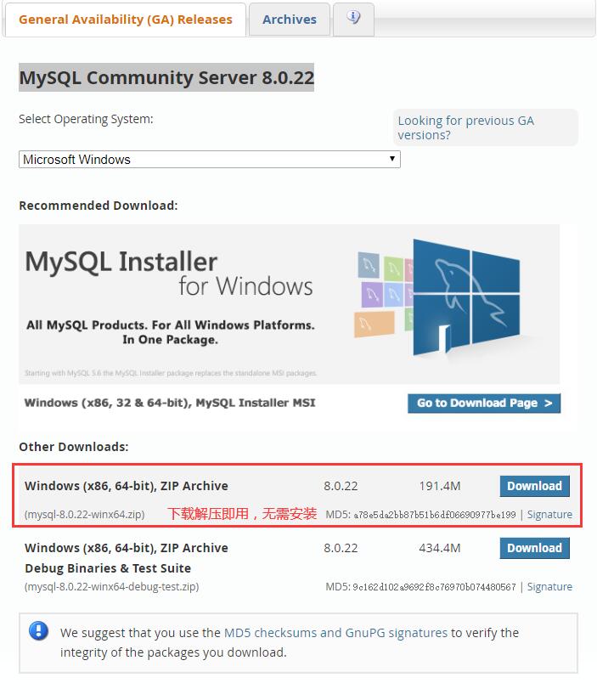Select General Availability (GA) Releases tab

[x=125, y=20]
